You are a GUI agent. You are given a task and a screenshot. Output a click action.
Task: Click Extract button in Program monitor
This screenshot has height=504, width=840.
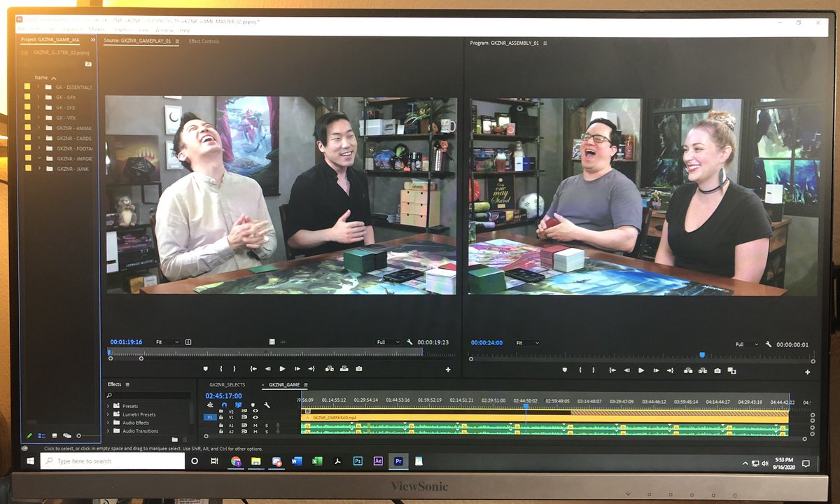click(x=703, y=370)
